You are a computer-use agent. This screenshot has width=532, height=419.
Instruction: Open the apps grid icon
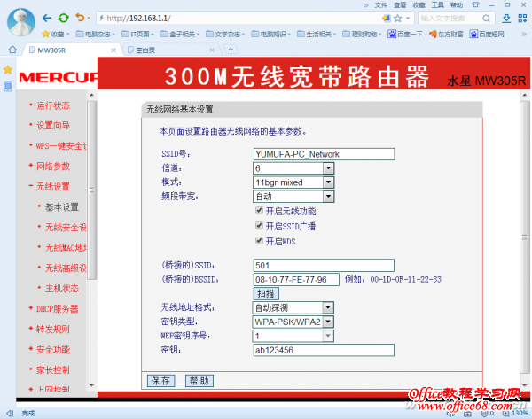coord(522,19)
